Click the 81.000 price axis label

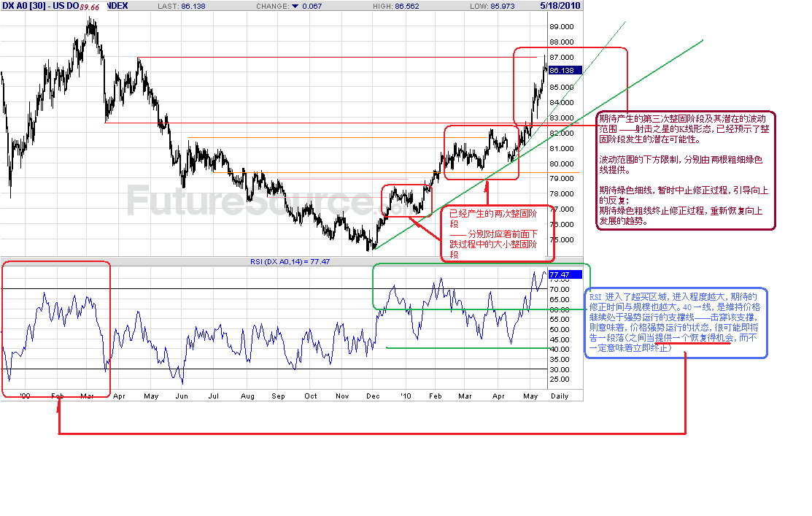[x=562, y=148]
